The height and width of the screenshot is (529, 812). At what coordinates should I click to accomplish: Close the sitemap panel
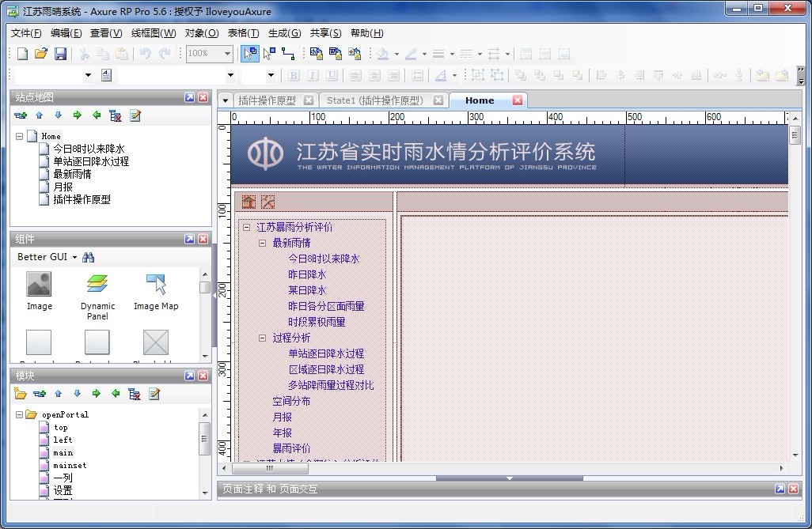pos(203,97)
